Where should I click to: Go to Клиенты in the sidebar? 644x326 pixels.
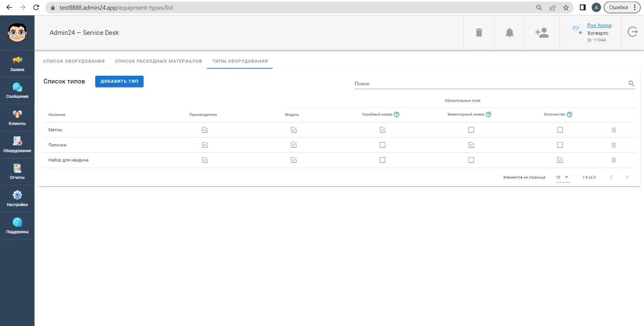(17, 118)
